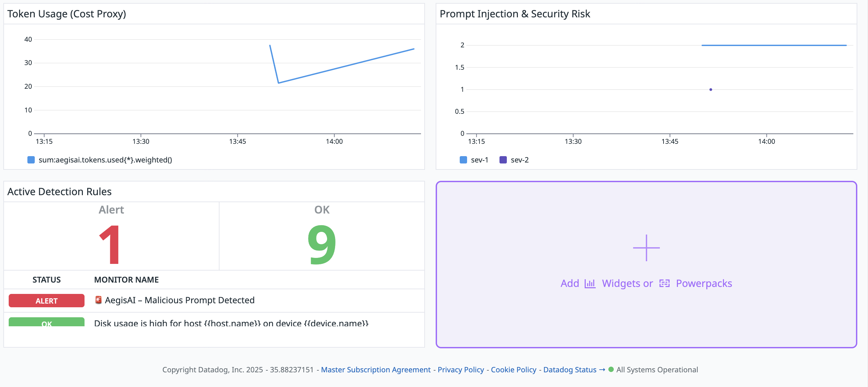This screenshot has height=387, width=868.
Task: Click the Widgets bar chart icon
Action: point(590,283)
